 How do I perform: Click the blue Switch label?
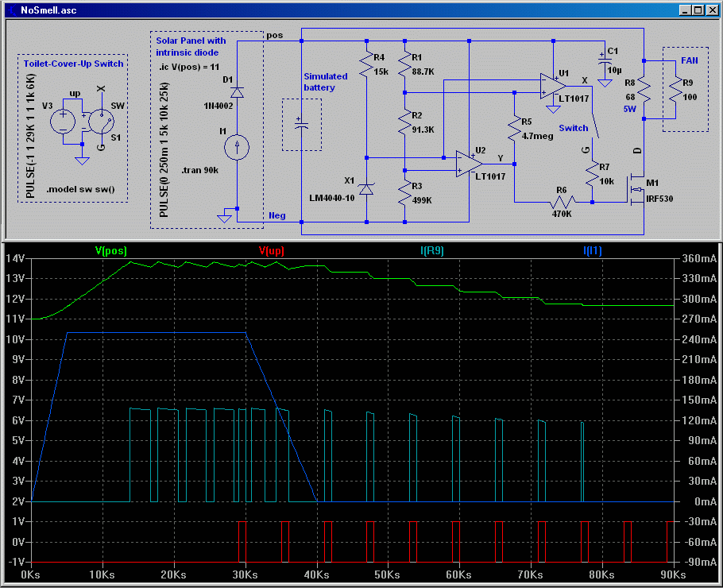coord(574,128)
